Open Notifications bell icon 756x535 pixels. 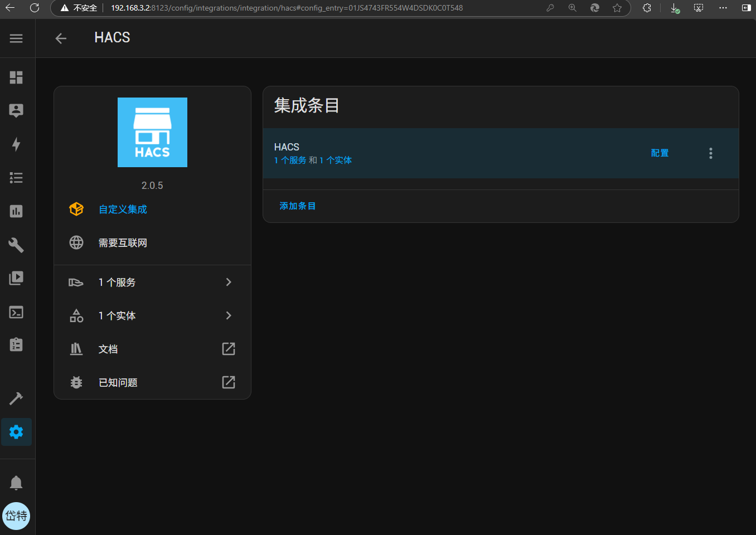pos(16,483)
